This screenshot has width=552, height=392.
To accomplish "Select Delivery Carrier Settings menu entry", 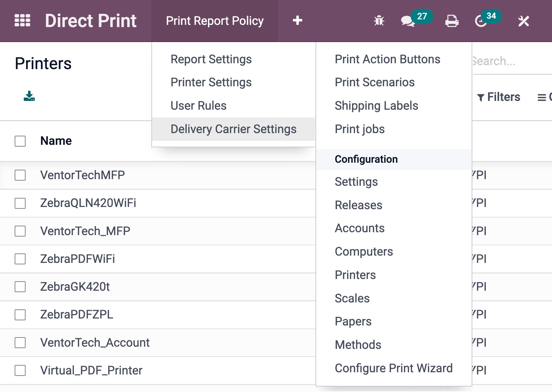I will (234, 129).
